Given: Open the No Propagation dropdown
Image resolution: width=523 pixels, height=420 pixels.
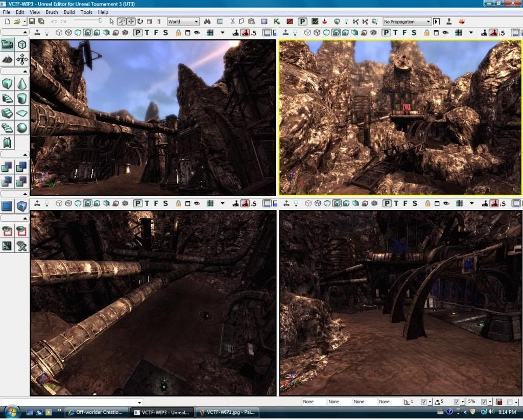Looking at the screenshot, I should (407, 21).
